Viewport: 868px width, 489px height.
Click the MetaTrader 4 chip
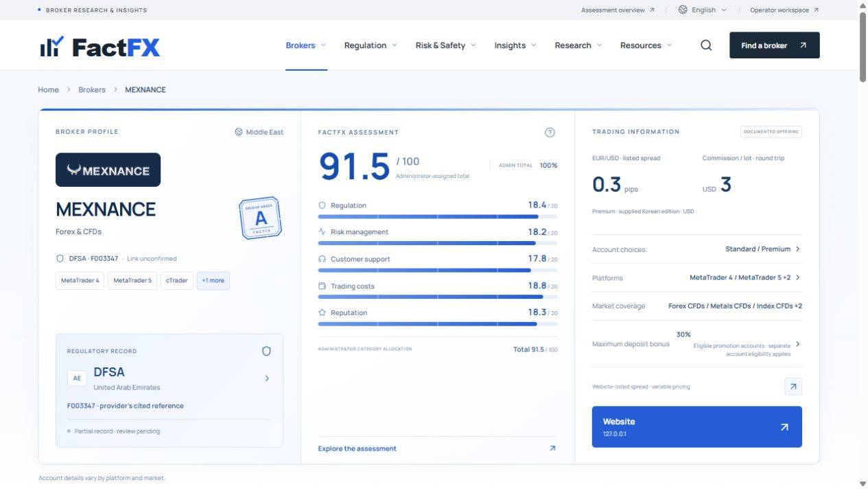tap(80, 280)
